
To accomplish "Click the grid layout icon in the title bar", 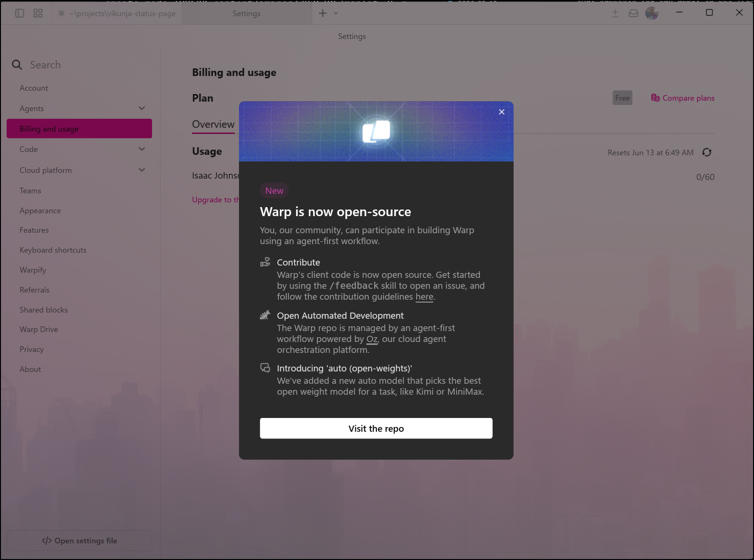I will [38, 13].
